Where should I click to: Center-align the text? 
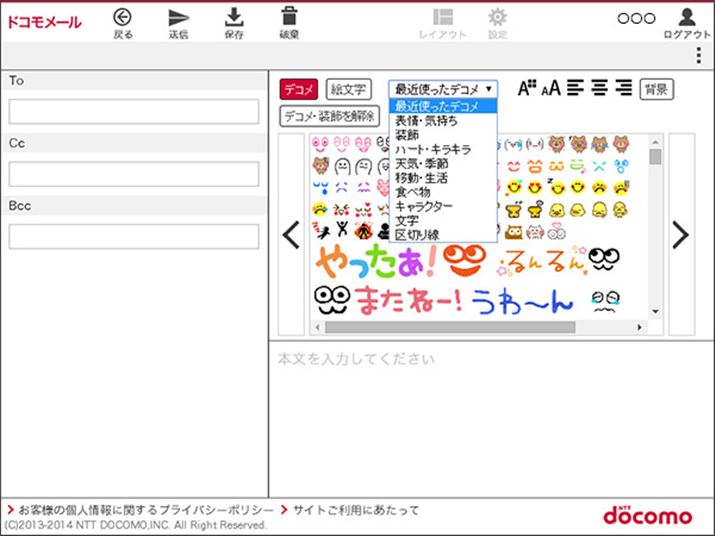click(x=600, y=88)
